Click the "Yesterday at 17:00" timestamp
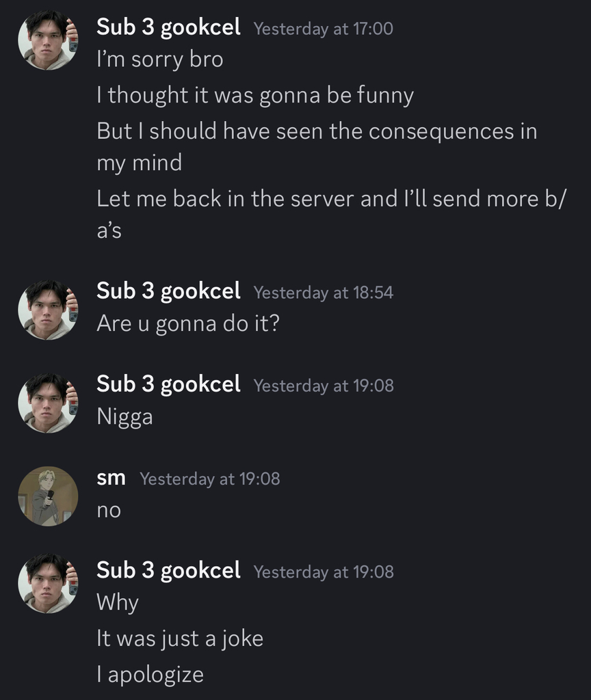The image size is (591, 700). pos(323,29)
